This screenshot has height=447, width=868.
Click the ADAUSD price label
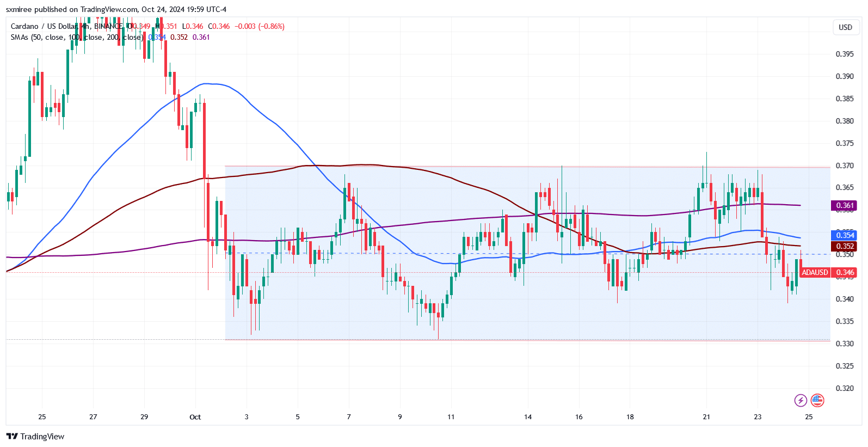coord(815,272)
